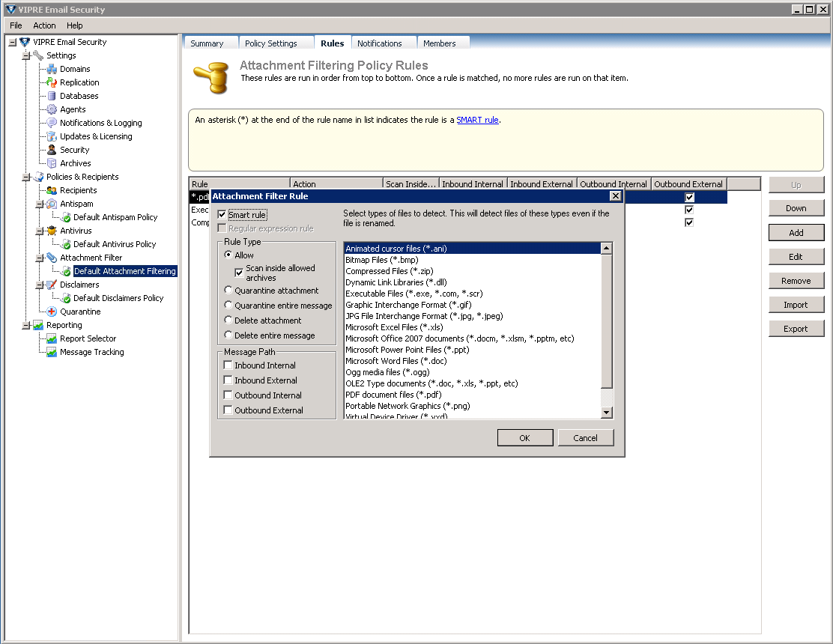This screenshot has width=833, height=644.
Task: Click the Updates & Licensing icon
Action: (x=52, y=136)
